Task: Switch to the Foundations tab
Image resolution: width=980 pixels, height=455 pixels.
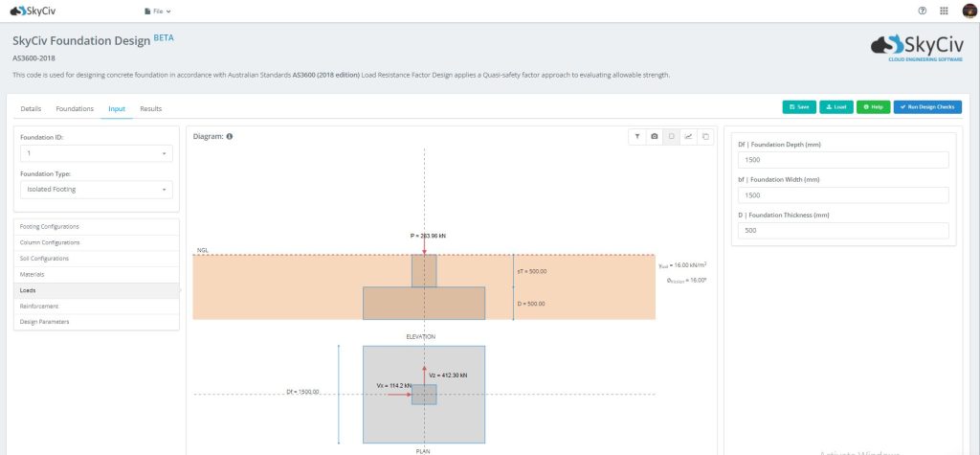Action: pos(75,109)
